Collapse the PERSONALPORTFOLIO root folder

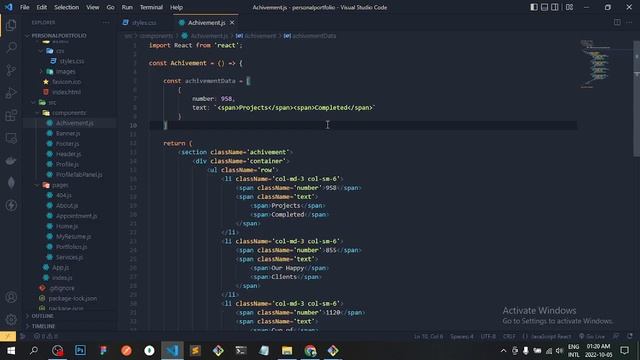tap(59, 36)
